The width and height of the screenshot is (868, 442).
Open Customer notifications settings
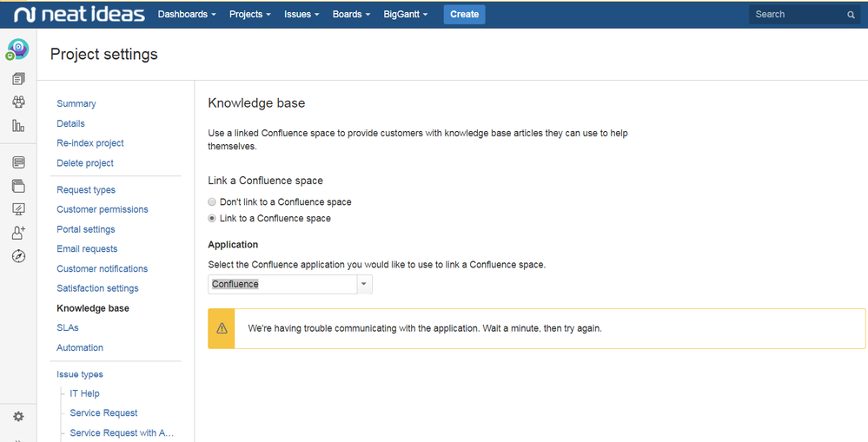click(102, 269)
